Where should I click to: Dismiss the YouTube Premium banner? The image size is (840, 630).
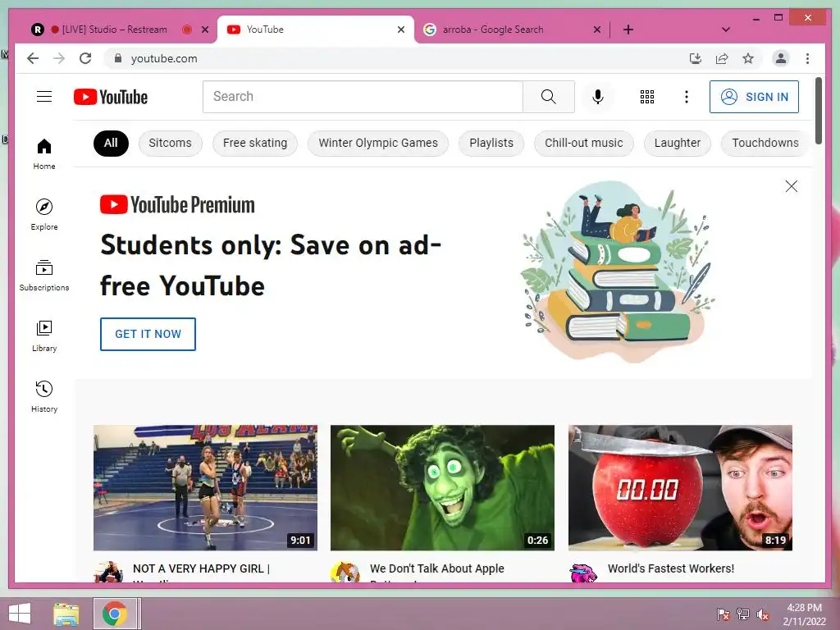(x=792, y=186)
